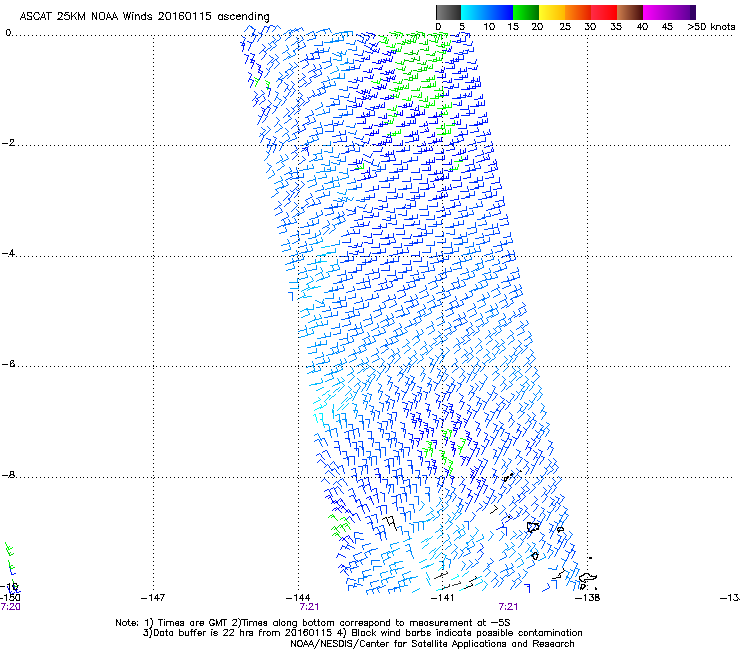Screen dimensions: 740x650
Task: Click the longitude label -138
Action: tap(588, 598)
